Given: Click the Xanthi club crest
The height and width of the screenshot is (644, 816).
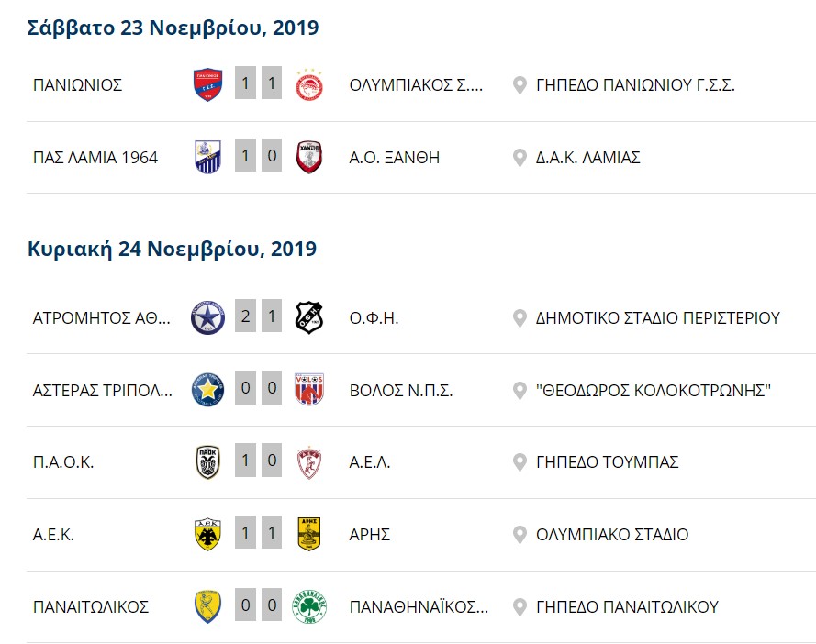Looking at the screenshot, I should [309, 157].
